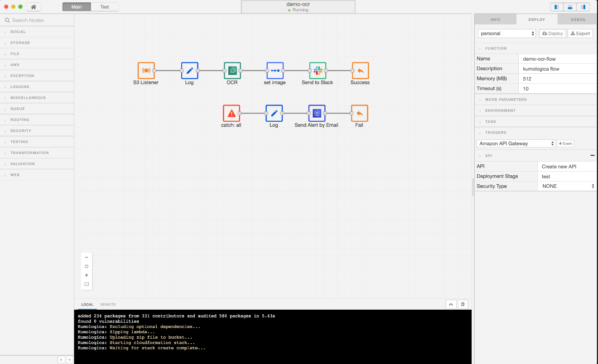Collapse the Function section
598x364 pixels.
pos(535,48)
